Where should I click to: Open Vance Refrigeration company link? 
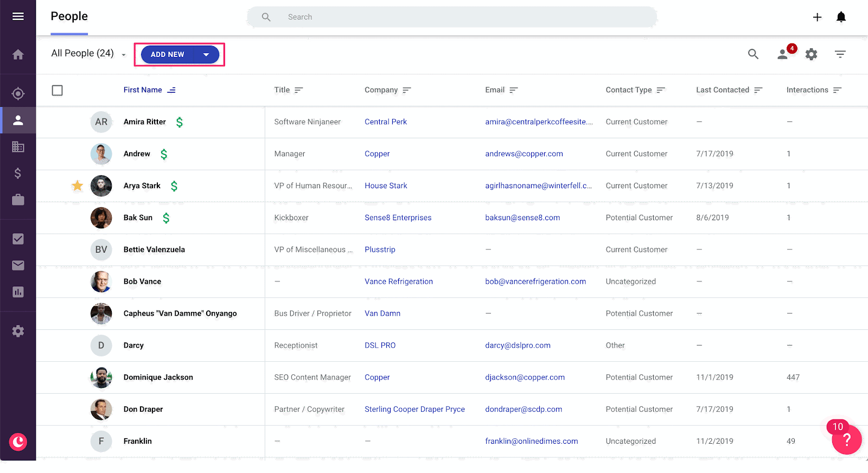click(399, 282)
